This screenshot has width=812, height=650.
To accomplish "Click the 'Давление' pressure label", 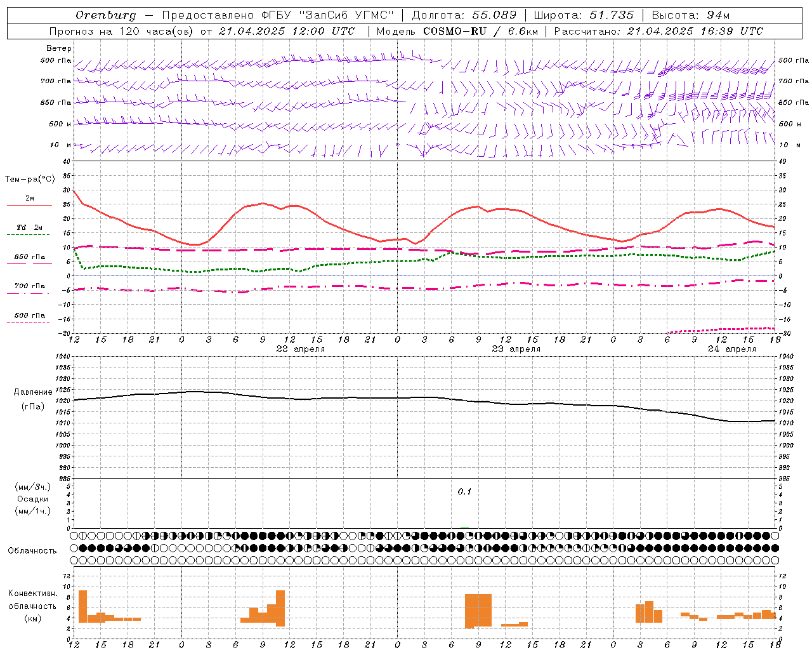I will tap(33, 392).
